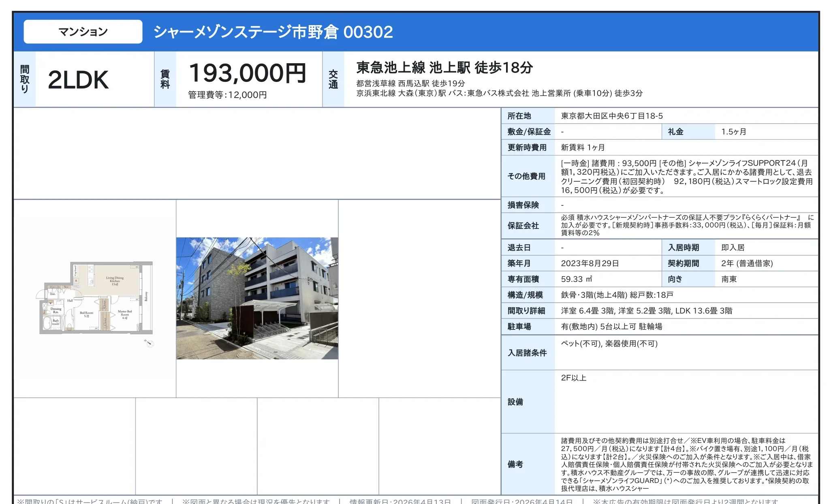Image resolution: width=833 pixels, height=504 pixels.
Task: Select the title シャーメゾンステージ市野倉 00302
Action: [x=273, y=32]
